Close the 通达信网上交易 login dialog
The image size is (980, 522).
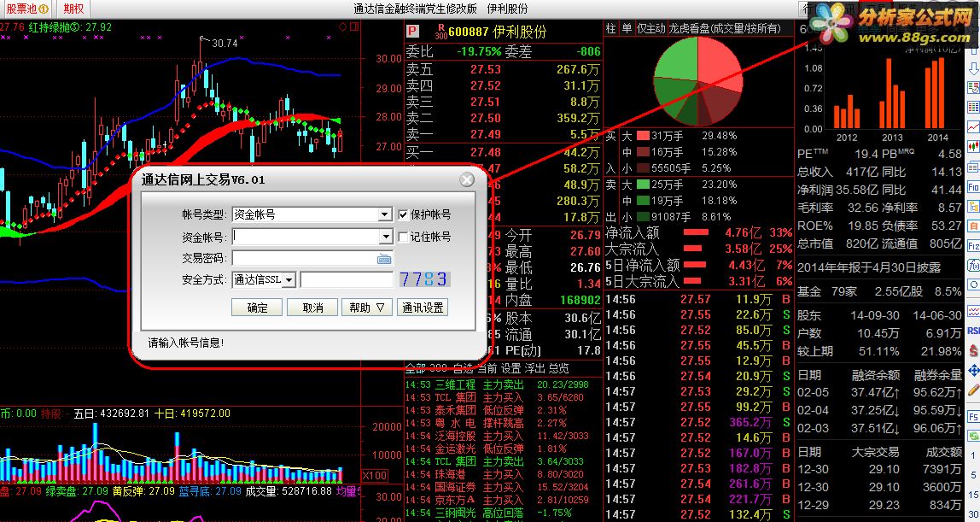467,180
